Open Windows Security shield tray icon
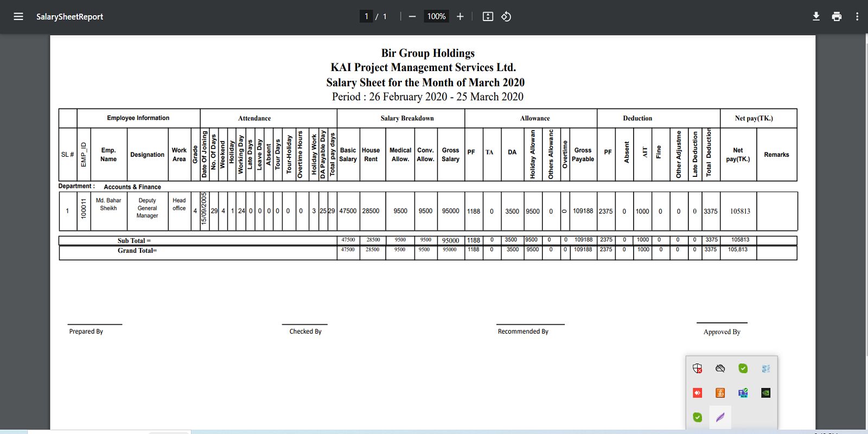Viewport: 868px width, 434px height. [698, 368]
